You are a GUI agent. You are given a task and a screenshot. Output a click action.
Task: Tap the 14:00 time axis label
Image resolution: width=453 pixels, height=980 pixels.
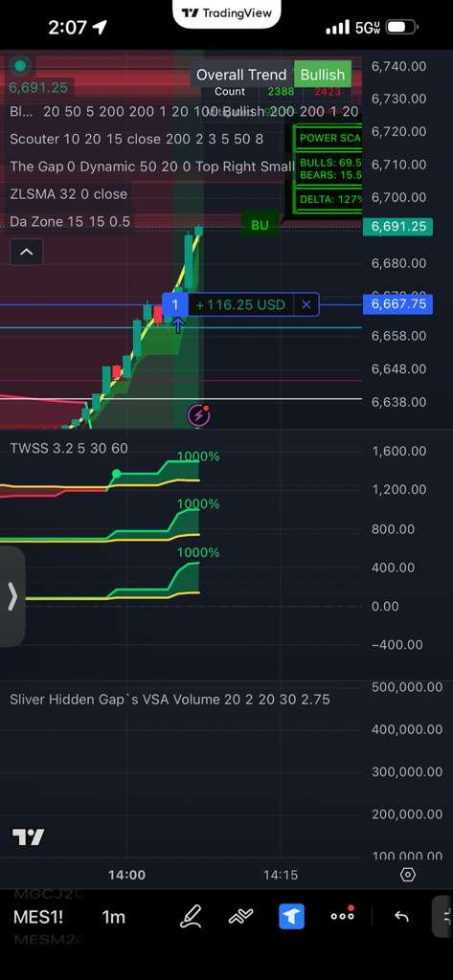127,875
